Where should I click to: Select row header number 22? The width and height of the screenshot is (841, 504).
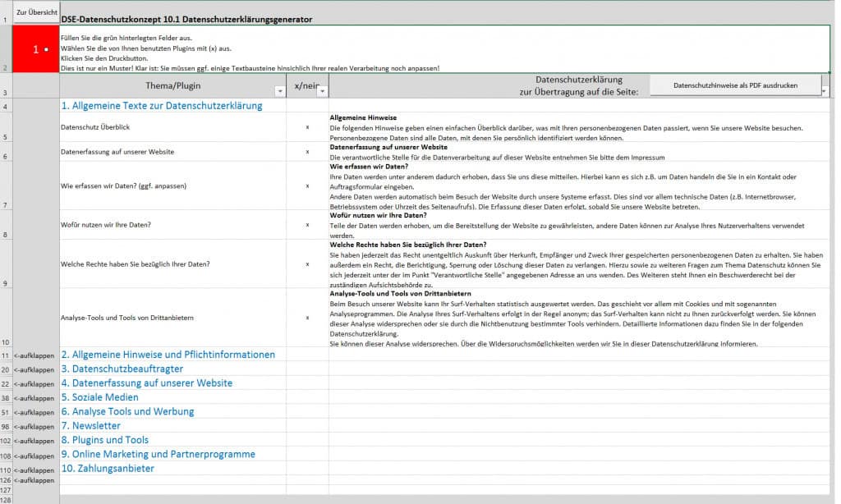tap(6, 384)
